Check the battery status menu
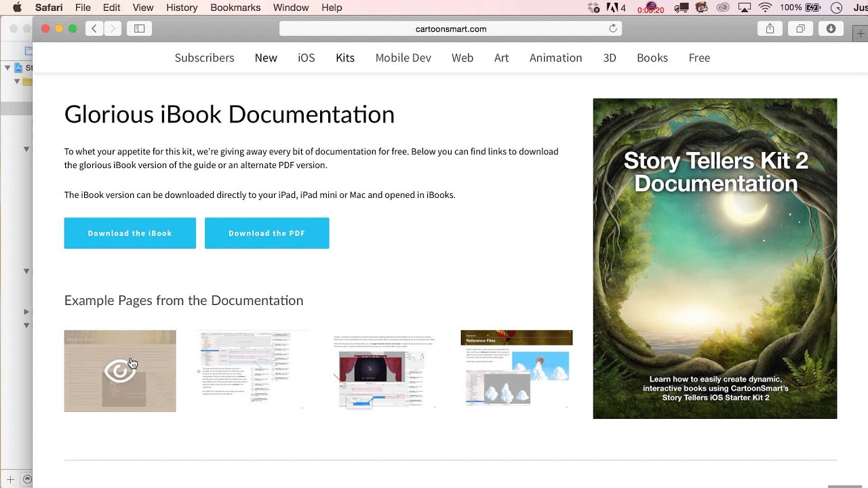This screenshot has width=868, height=488. coord(800,7)
